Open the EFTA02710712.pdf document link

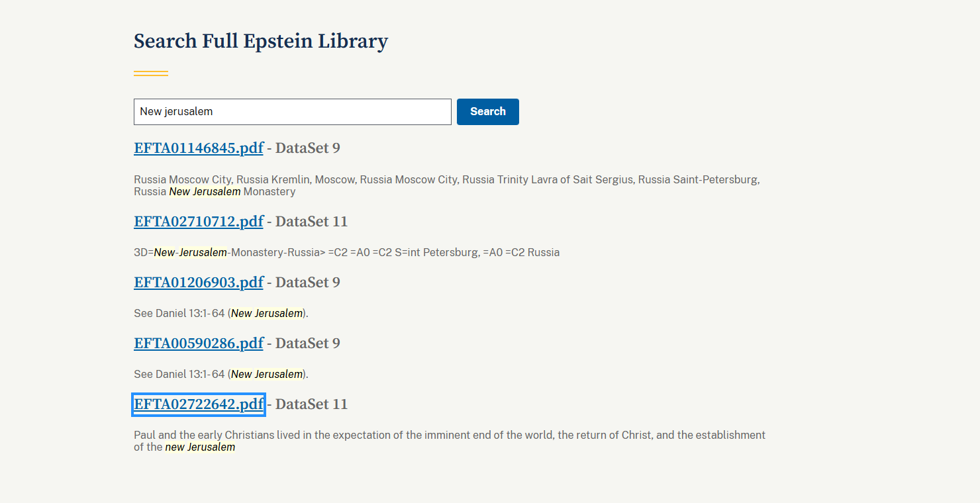[199, 222]
